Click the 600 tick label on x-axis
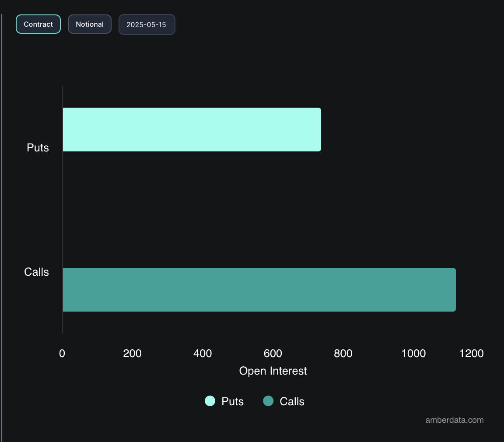 click(x=273, y=353)
